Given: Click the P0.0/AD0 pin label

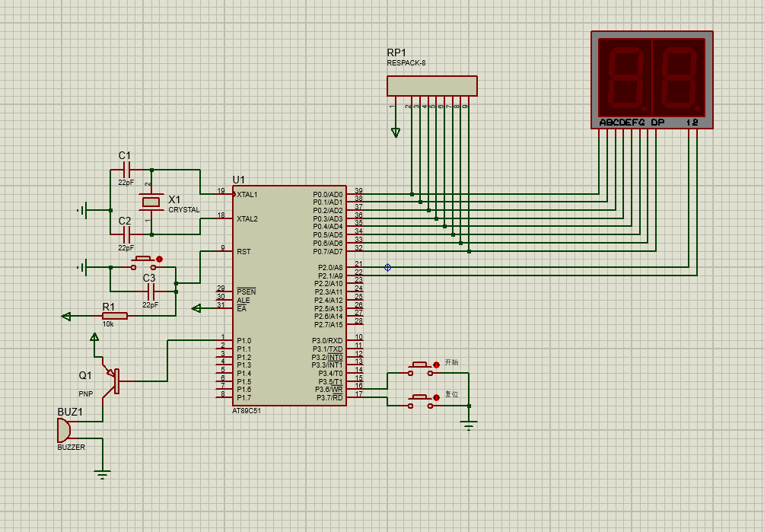Looking at the screenshot, I should click(x=327, y=194).
